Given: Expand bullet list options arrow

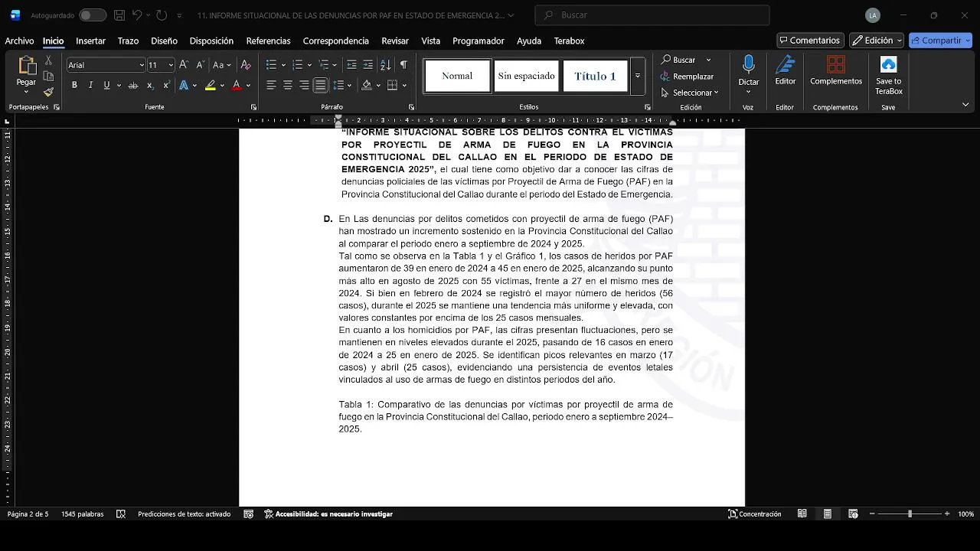Looking at the screenshot, I should point(283,65).
